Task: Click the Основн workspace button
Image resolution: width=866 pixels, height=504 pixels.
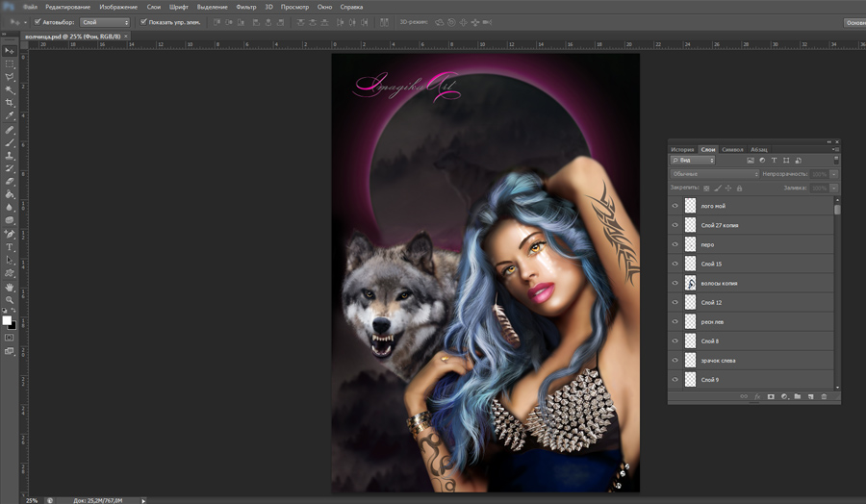Action: (853, 22)
